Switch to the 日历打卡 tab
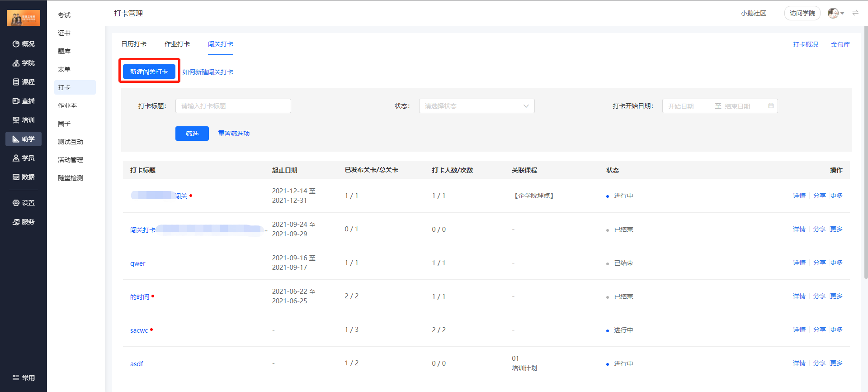 click(x=134, y=44)
